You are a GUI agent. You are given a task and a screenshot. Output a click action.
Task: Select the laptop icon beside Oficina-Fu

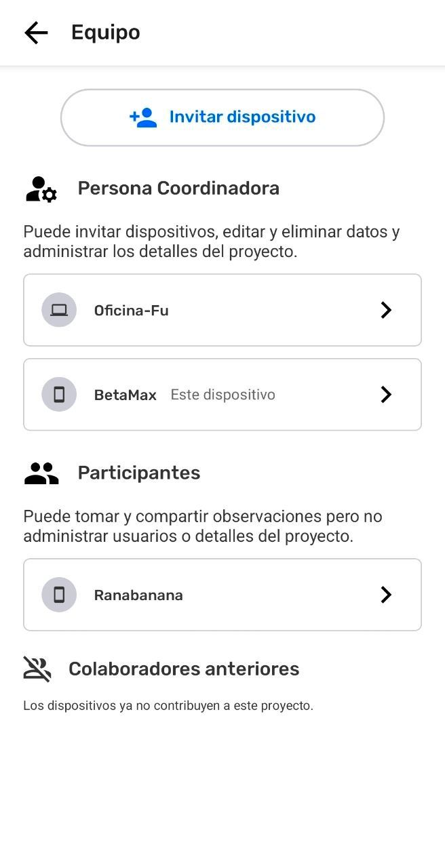pos(59,310)
